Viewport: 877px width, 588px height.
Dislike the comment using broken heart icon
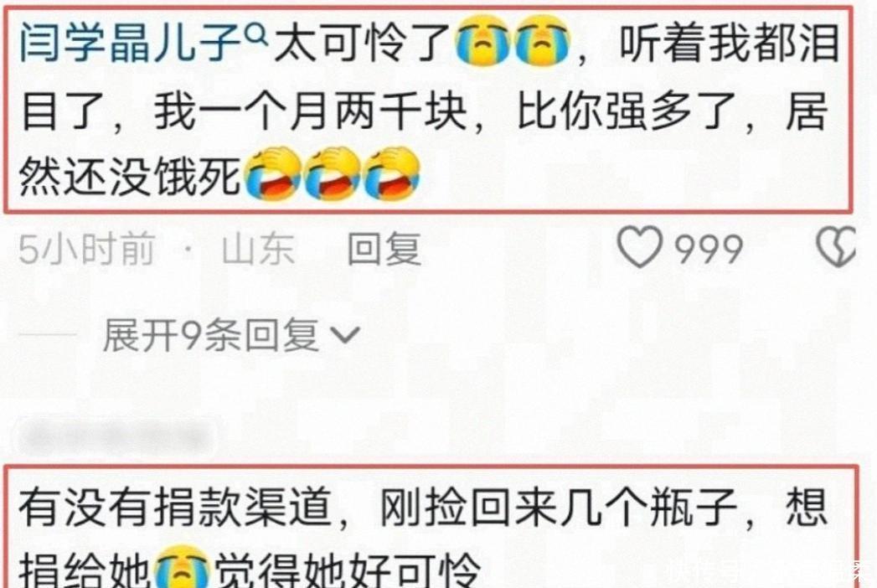pyautogui.click(x=836, y=246)
